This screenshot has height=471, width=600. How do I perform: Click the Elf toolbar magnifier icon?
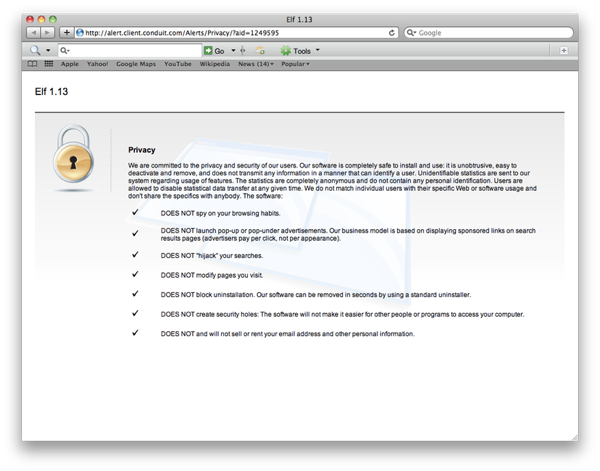[x=35, y=51]
